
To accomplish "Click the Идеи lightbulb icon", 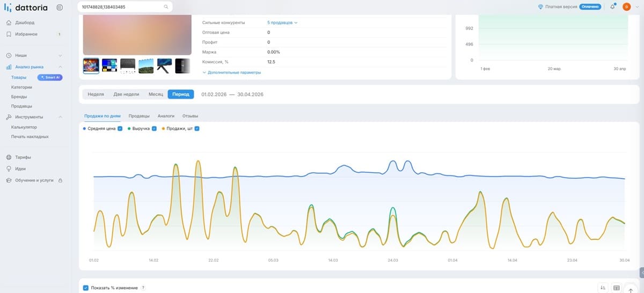I will [x=9, y=169].
